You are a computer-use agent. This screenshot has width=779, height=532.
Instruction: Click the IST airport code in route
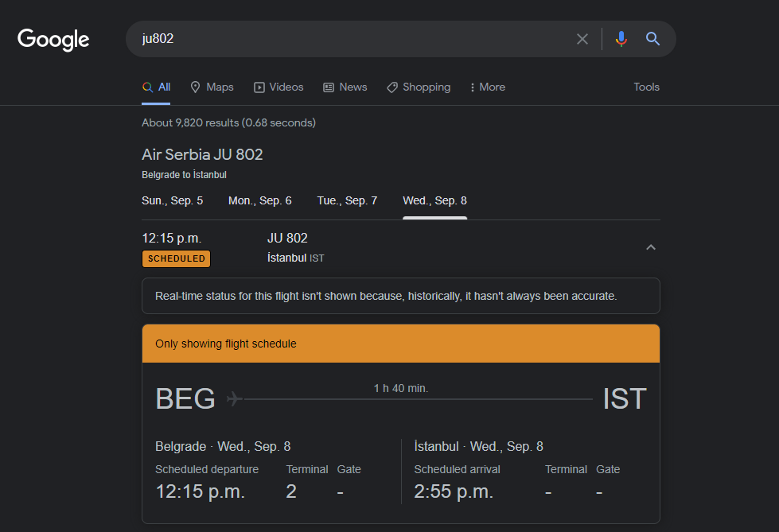[x=625, y=399]
